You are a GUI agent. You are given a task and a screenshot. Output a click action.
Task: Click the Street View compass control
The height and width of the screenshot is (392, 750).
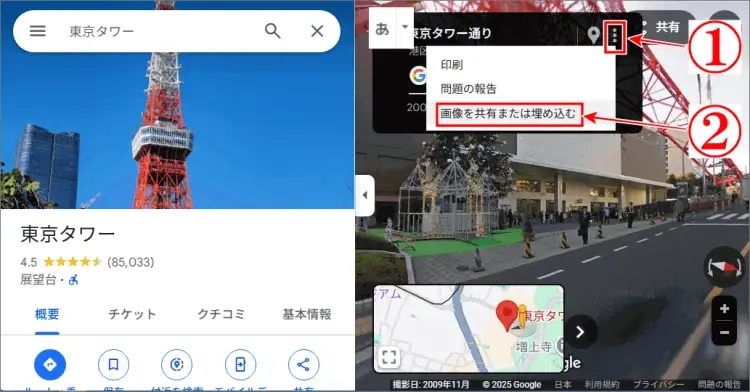pyautogui.click(x=725, y=266)
